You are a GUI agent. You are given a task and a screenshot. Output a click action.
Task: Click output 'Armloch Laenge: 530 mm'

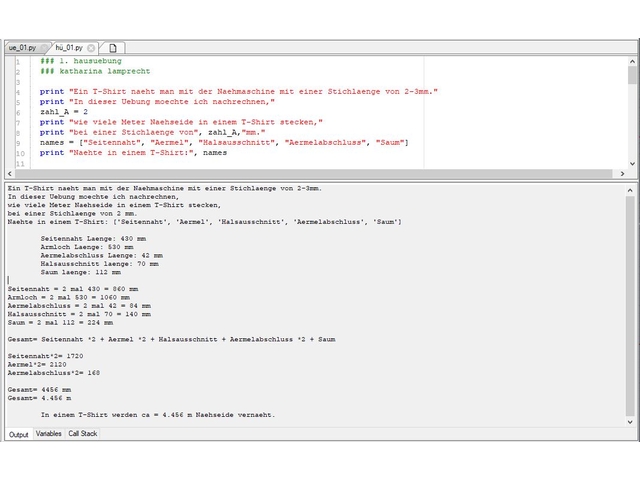click(87, 247)
